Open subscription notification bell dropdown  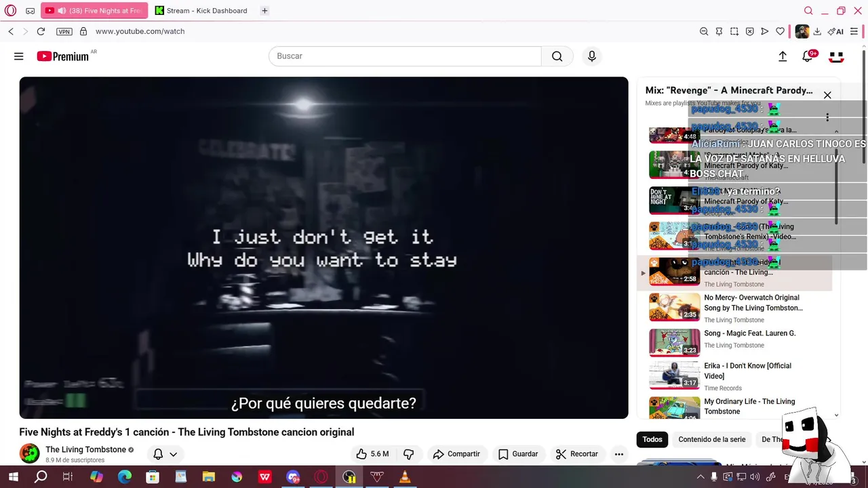click(165, 454)
